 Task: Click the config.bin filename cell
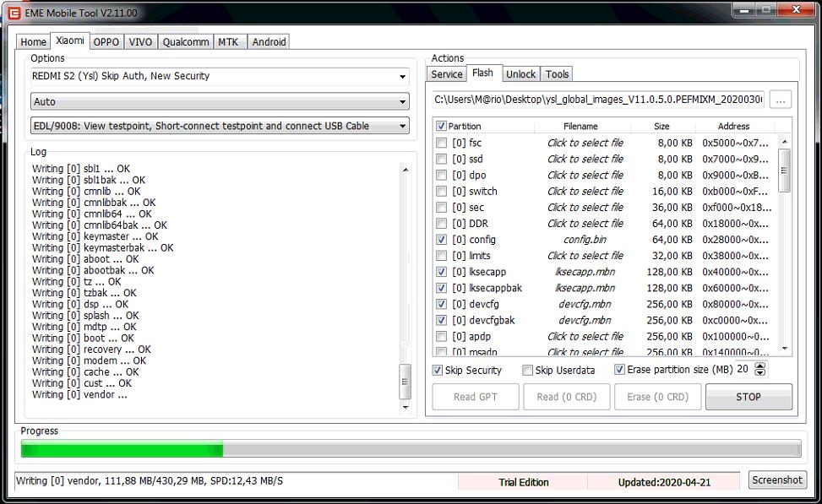tap(585, 240)
